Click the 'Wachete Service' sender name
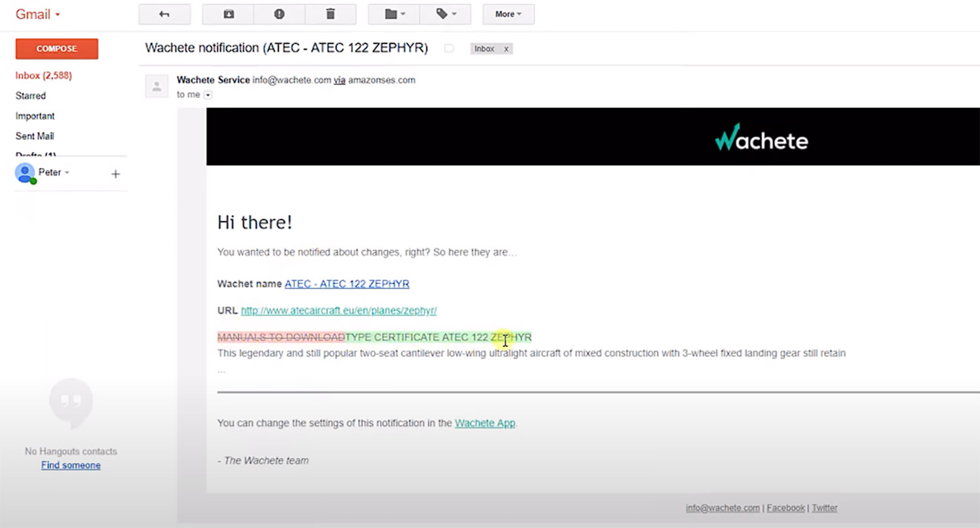980x528 pixels. [213, 80]
